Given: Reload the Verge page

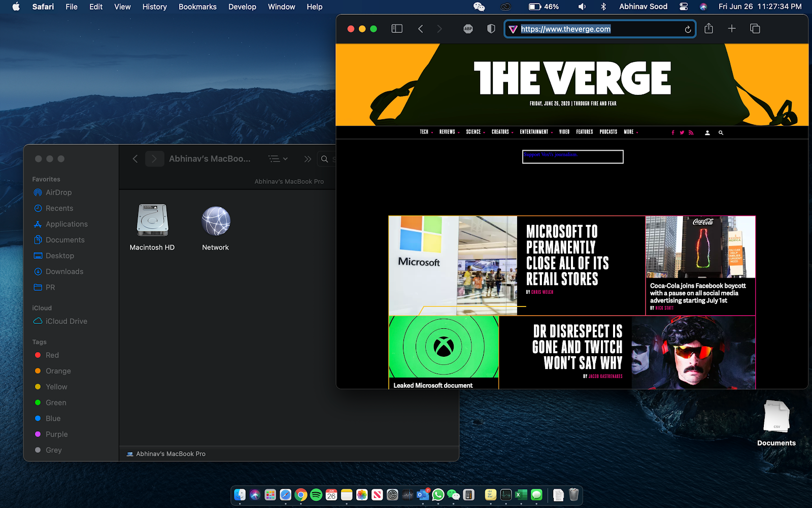Looking at the screenshot, I should point(688,29).
